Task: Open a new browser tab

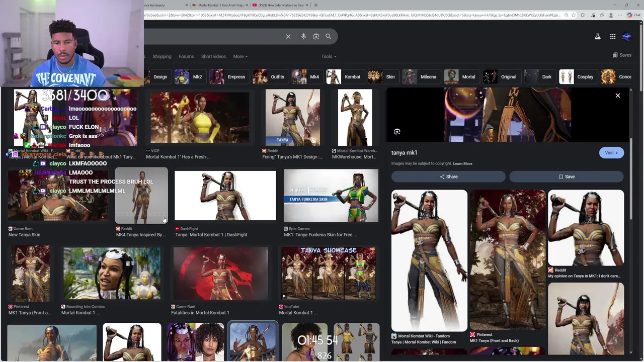Action: (x=315, y=5)
